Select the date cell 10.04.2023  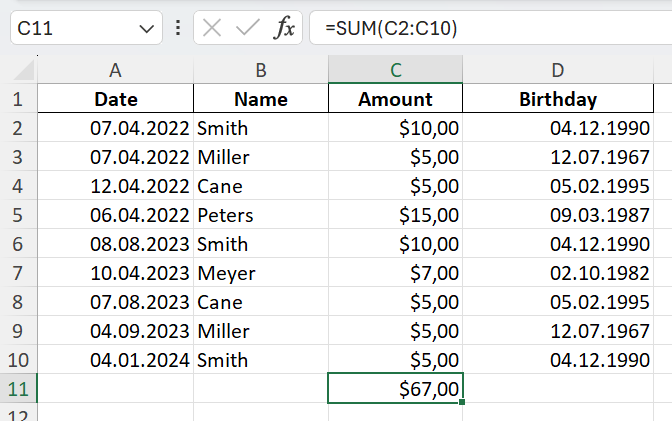click(116, 273)
